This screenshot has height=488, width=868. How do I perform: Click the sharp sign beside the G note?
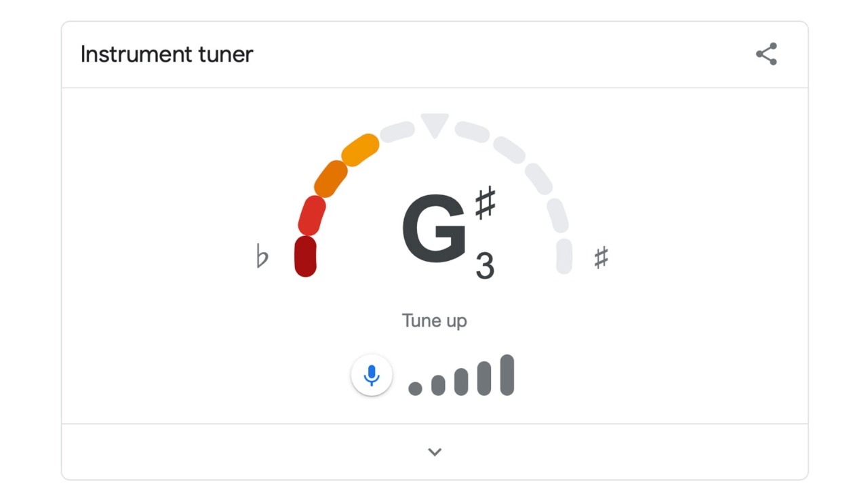click(x=486, y=203)
